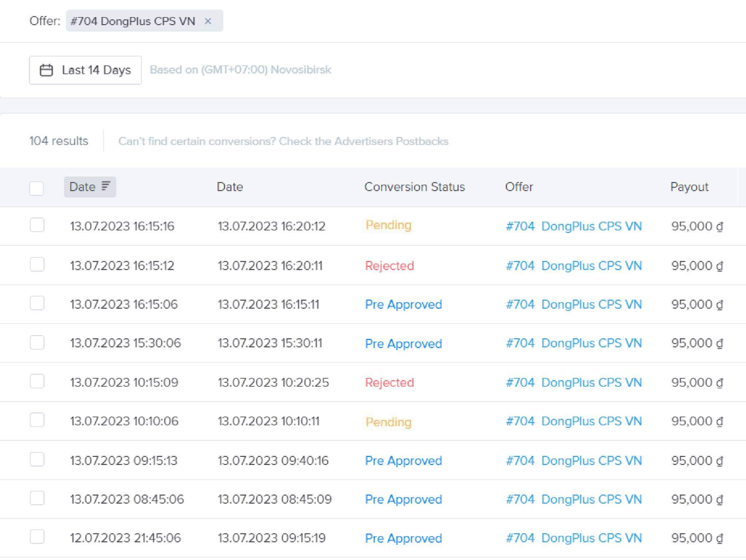Click Pending status in the 16:15:16 row

[389, 225]
